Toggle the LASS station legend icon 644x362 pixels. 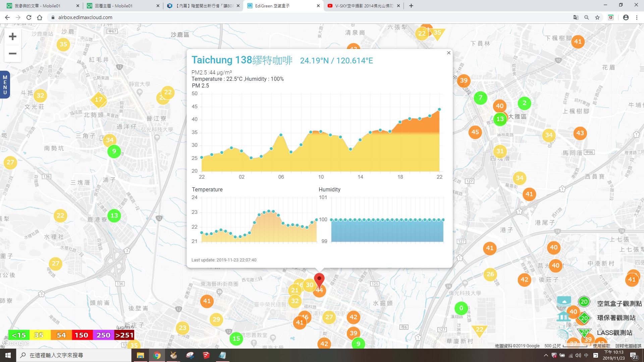click(x=563, y=333)
